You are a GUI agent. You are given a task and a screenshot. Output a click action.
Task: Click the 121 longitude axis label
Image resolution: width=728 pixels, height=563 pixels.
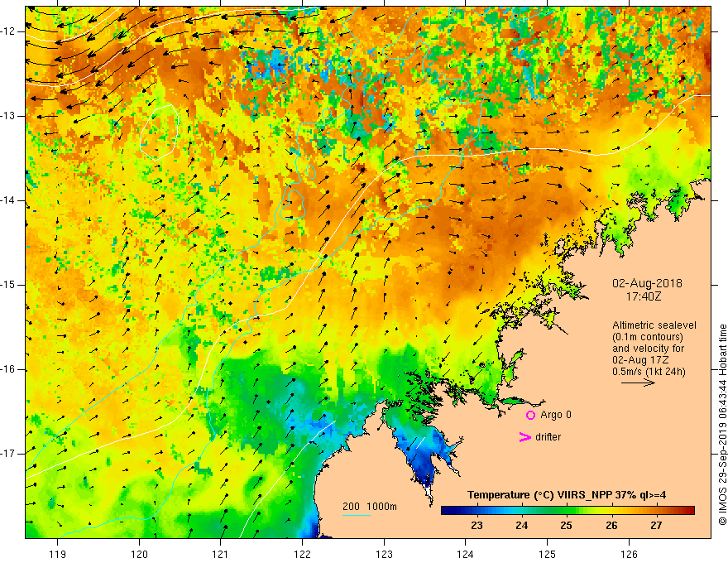click(221, 554)
